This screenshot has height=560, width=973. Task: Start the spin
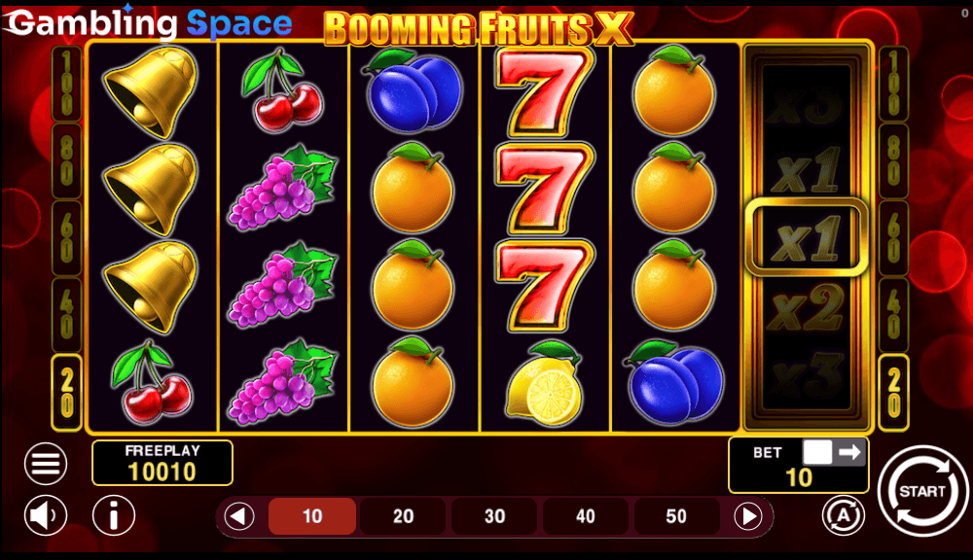[922, 491]
